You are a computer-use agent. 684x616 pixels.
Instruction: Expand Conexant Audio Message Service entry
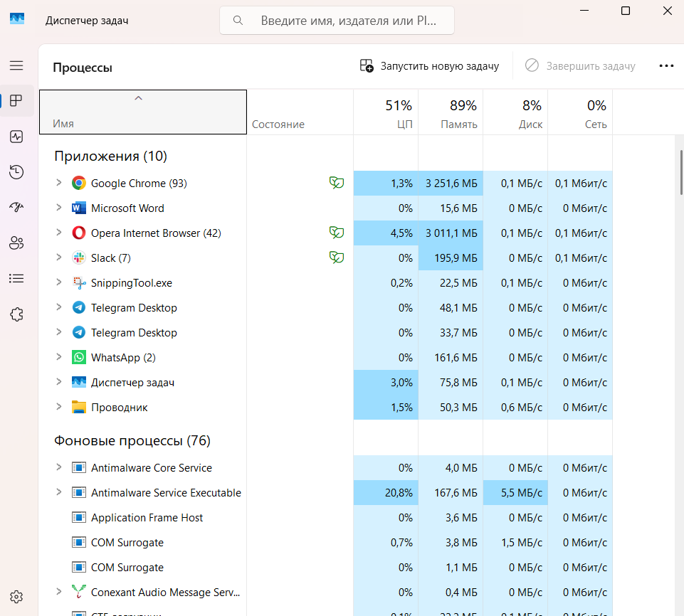pyautogui.click(x=59, y=592)
